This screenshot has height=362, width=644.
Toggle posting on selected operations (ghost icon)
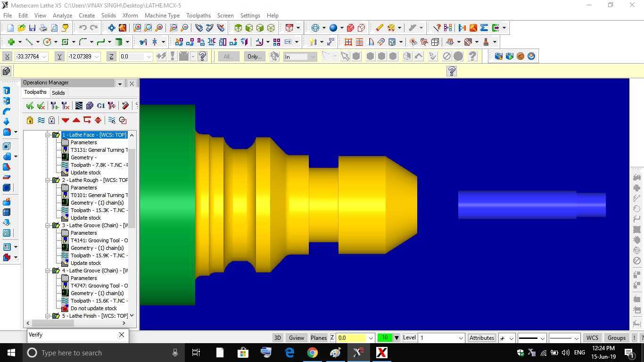tap(52, 120)
